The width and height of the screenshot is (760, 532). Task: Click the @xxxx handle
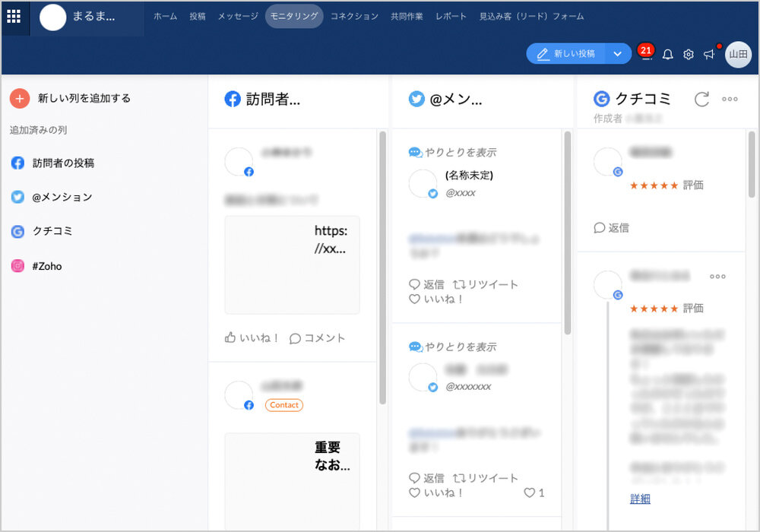coord(461,193)
